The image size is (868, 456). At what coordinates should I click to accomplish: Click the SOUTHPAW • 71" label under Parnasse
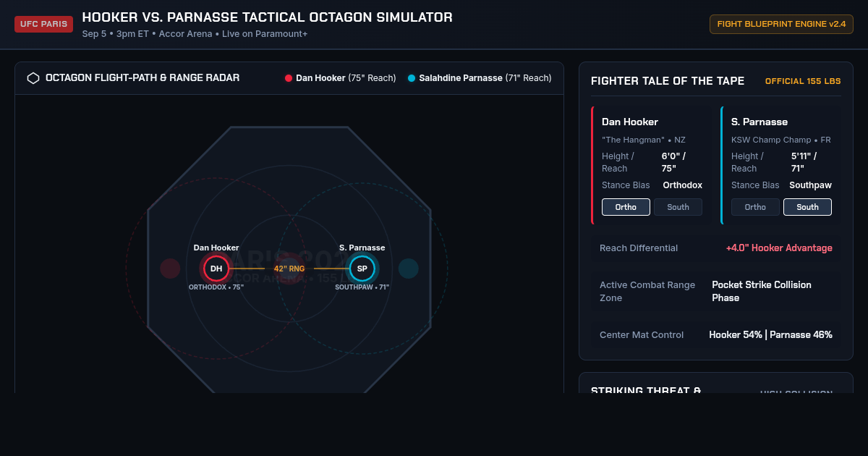362,287
